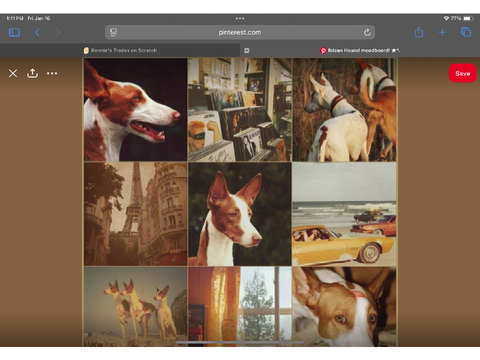Toggle the Safari sidebar icon
This screenshot has height=360, width=480.
point(14,32)
